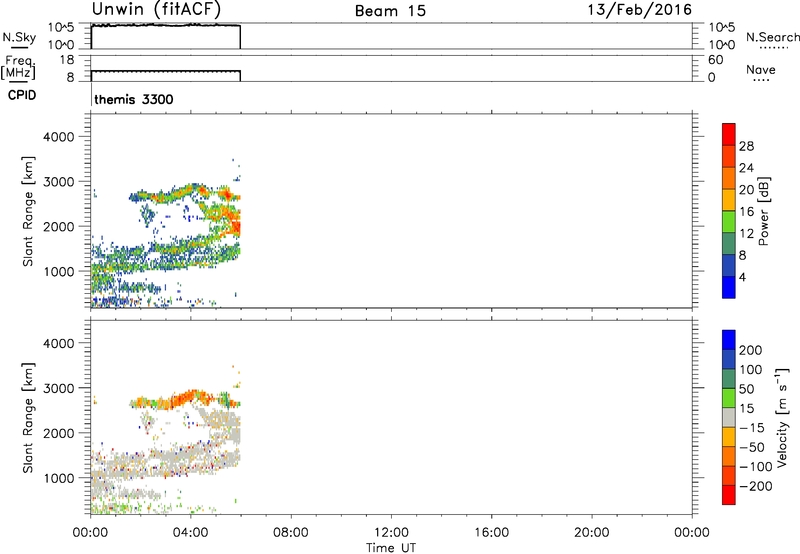Click the 'Unwin (fitACF)' title text
Screen dimensions: 800x554
156,9
